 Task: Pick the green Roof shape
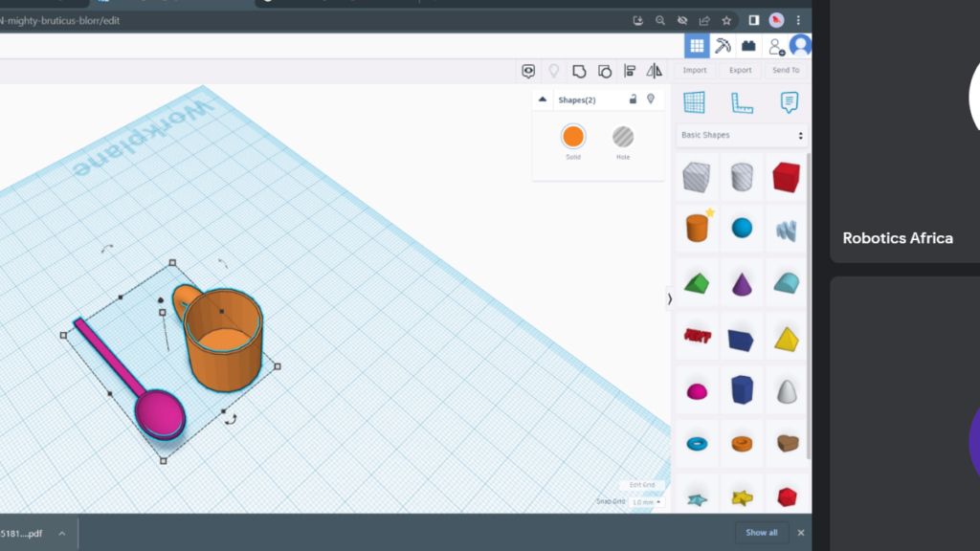(x=697, y=283)
